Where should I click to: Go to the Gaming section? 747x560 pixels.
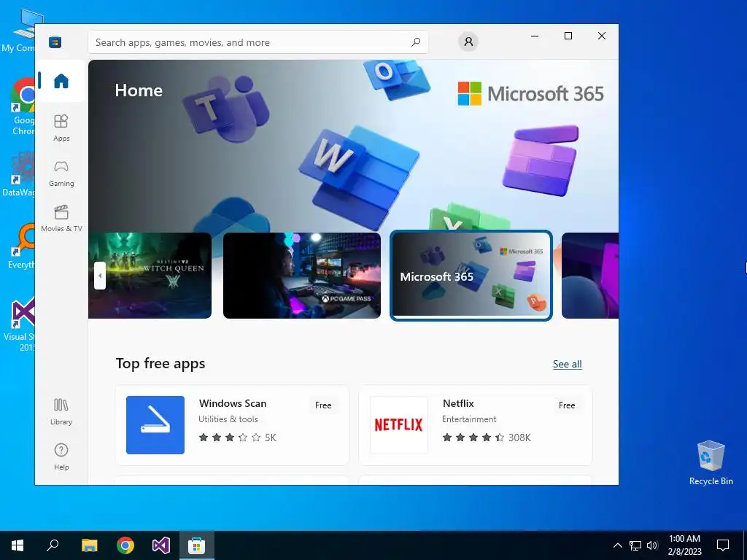coord(61,174)
